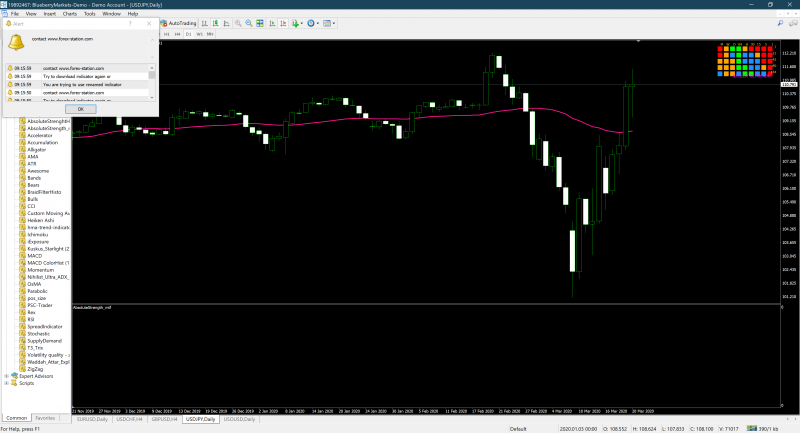Open the Help menu

(x=133, y=14)
